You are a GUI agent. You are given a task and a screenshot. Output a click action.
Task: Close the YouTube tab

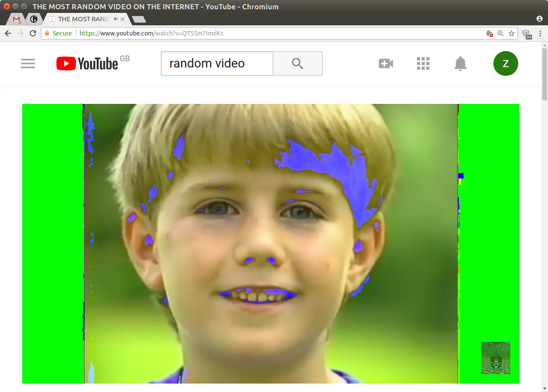coord(123,19)
